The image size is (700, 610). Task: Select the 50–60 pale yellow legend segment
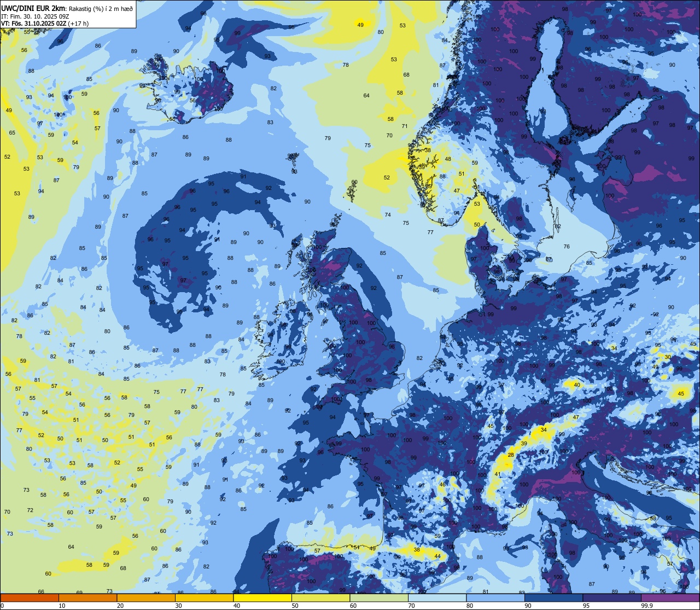point(320,598)
